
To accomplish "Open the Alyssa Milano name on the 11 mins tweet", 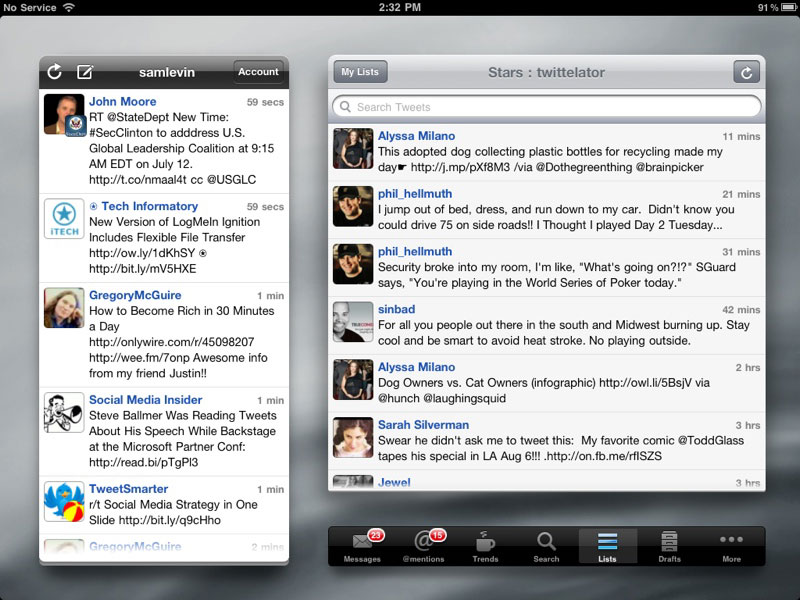I will 416,136.
